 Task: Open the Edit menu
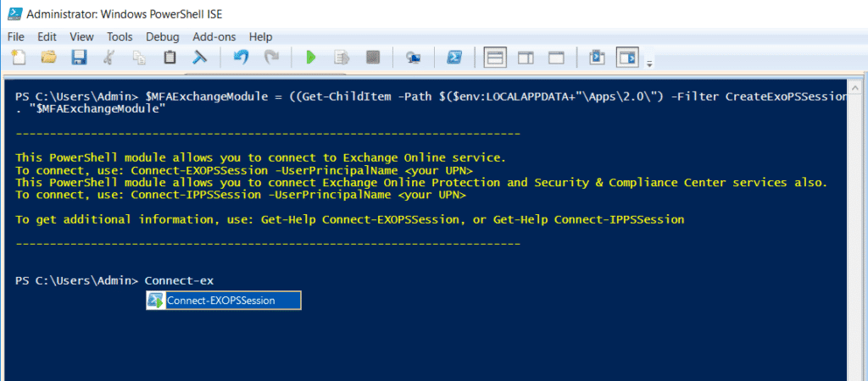[x=47, y=37]
